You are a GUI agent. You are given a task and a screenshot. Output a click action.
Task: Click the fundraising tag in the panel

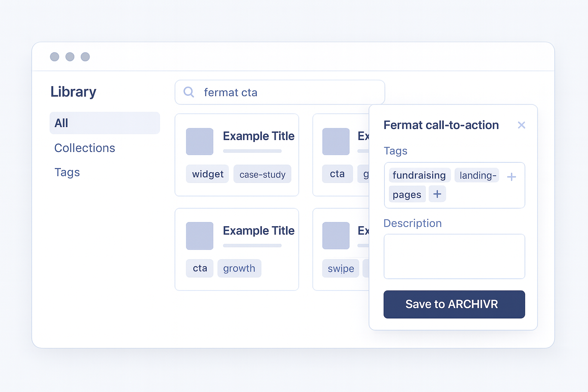tap(419, 175)
